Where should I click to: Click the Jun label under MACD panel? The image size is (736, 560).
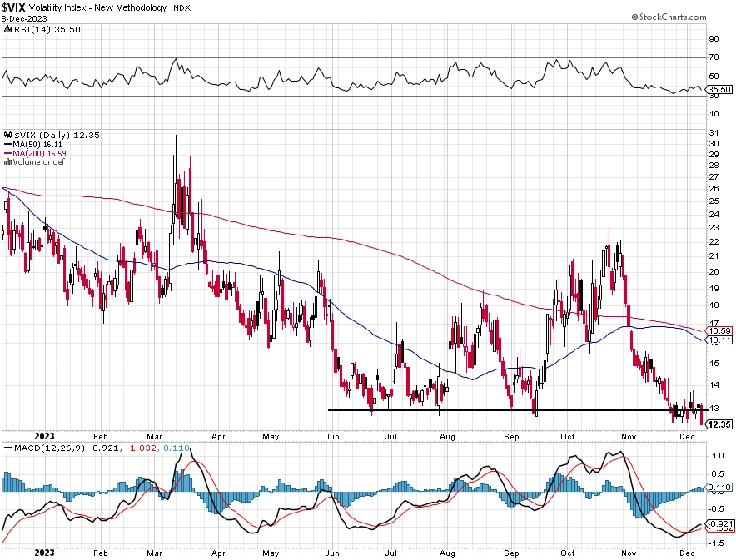[x=332, y=553]
